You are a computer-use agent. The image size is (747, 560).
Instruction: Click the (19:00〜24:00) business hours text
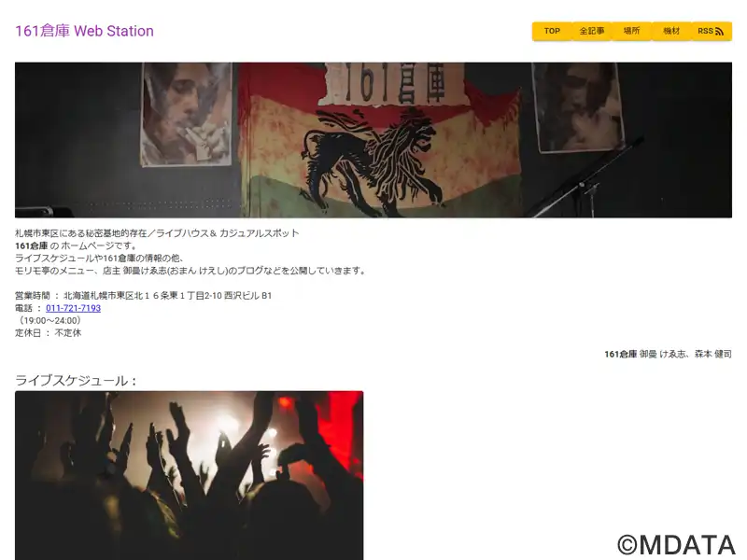point(49,320)
